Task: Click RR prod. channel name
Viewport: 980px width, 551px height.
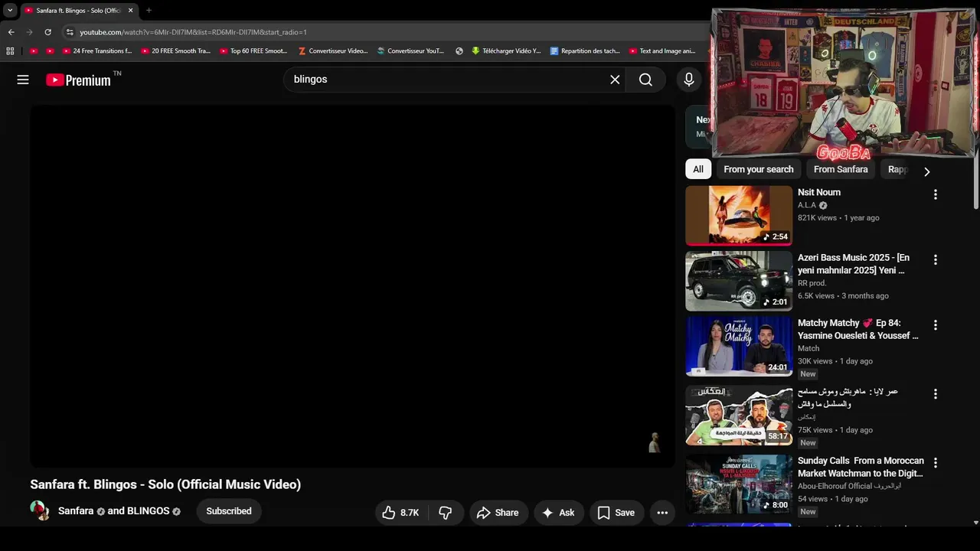Action: 812,283
